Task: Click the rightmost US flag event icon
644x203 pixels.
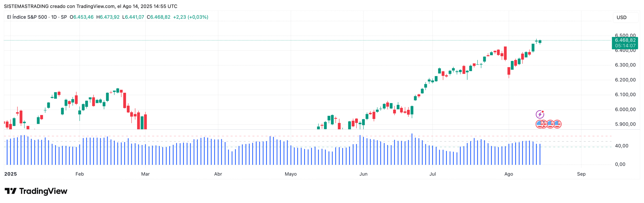Action: tap(557, 124)
